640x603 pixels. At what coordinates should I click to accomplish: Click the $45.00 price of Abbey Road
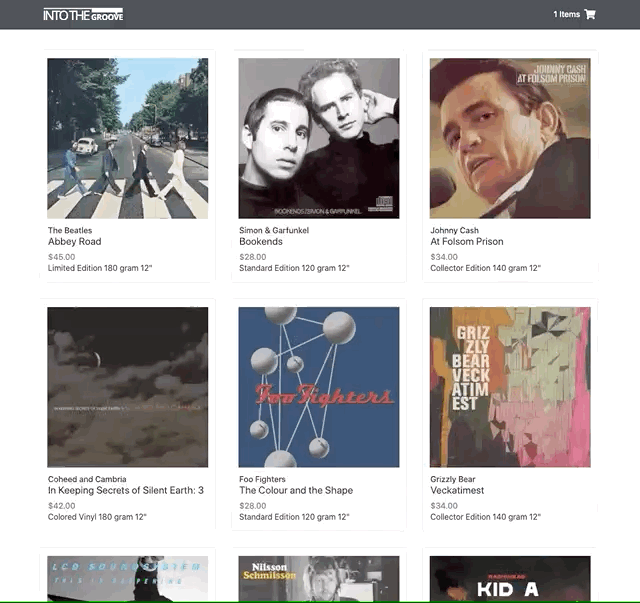click(62, 257)
